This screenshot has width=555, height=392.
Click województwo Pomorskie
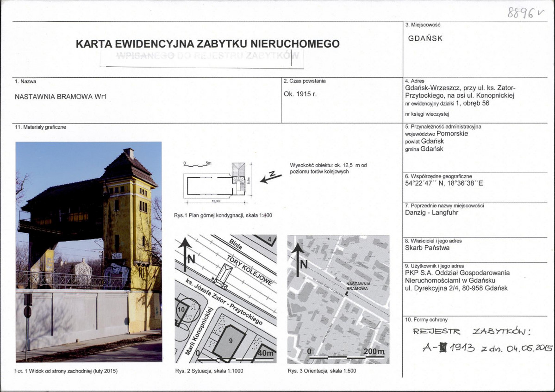click(437, 134)
